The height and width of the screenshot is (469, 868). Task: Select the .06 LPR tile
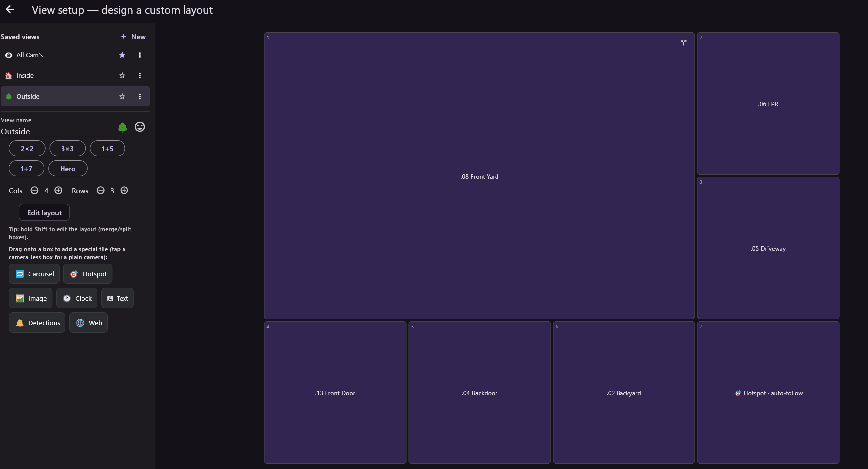tap(768, 104)
